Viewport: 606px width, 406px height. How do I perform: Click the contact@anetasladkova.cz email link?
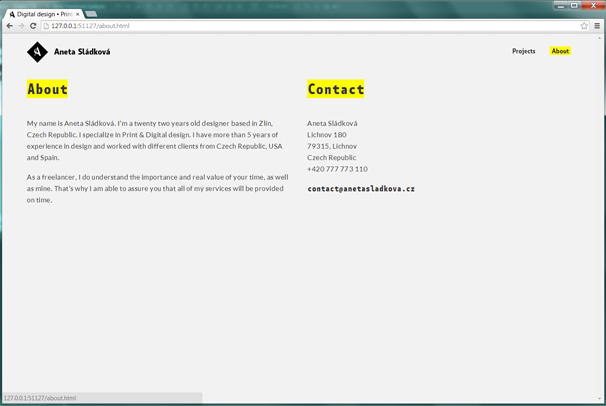[361, 189]
